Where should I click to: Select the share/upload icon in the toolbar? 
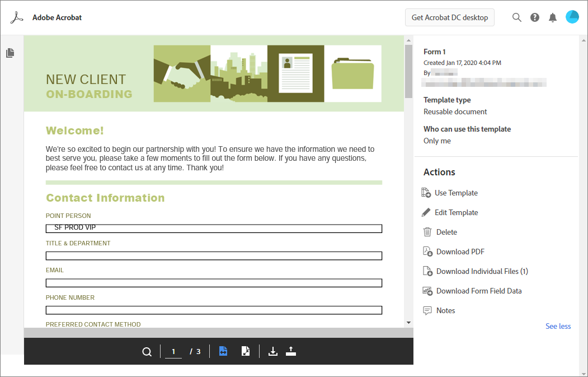coord(291,351)
